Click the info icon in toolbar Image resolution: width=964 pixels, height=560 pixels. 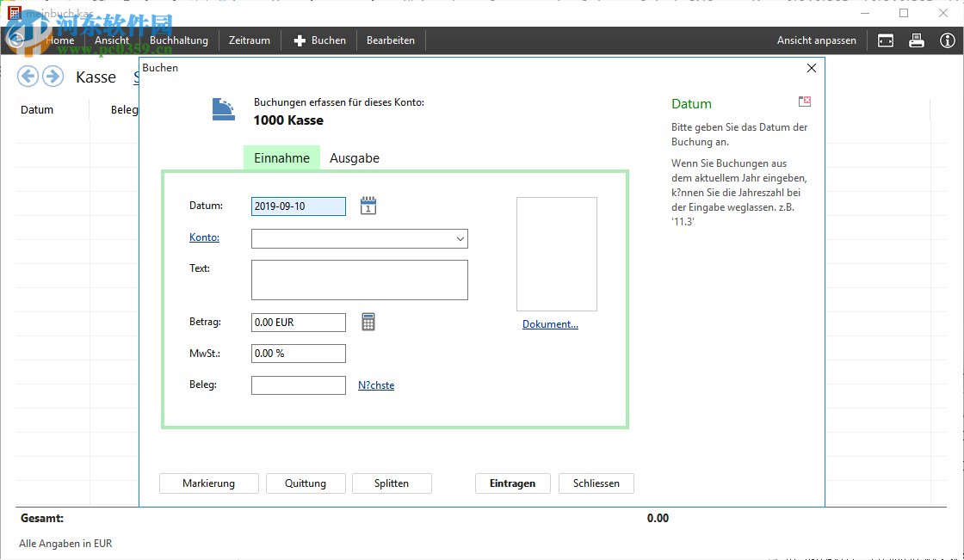[x=947, y=40]
